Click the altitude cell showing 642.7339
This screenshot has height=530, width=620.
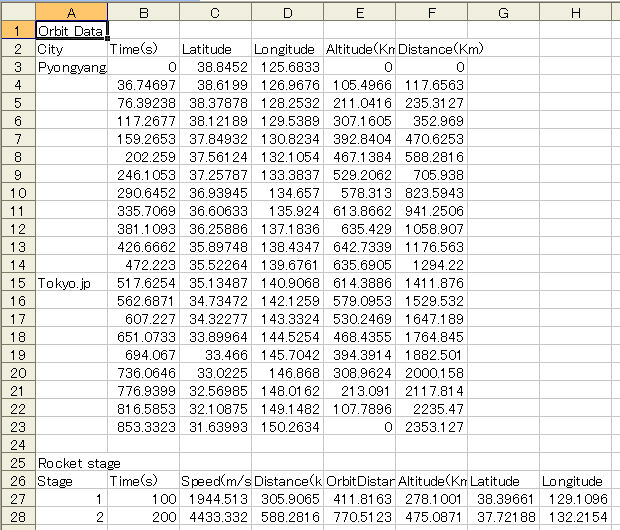tap(359, 246)
